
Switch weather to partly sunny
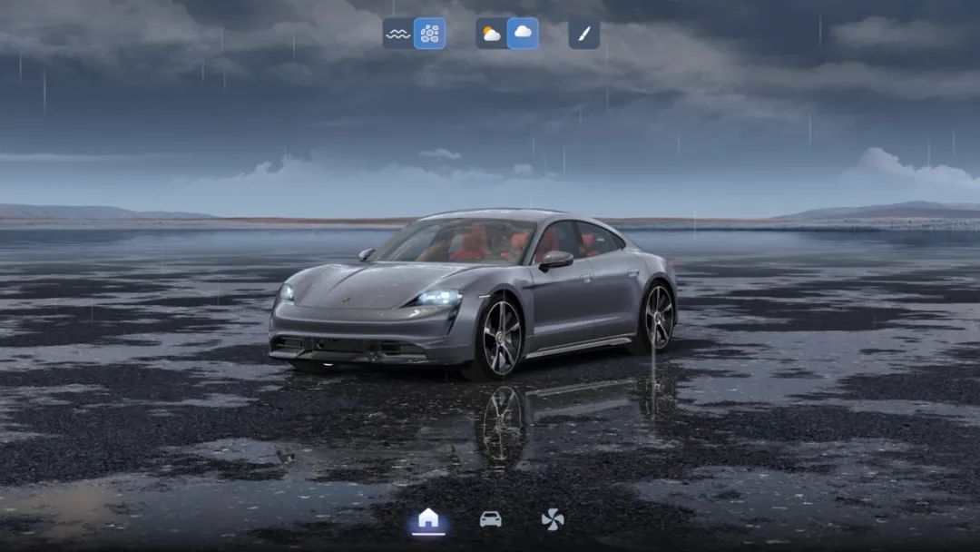click(492, 34)
